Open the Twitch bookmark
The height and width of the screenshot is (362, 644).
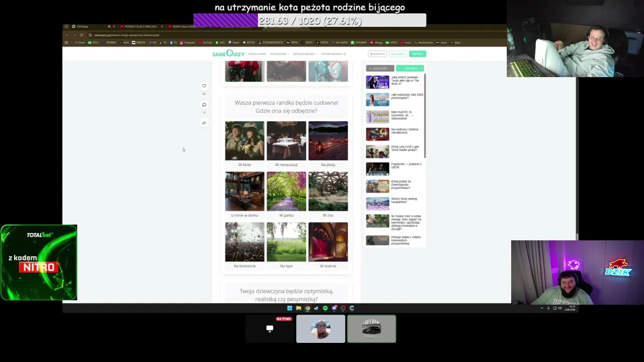coord(234,43)
